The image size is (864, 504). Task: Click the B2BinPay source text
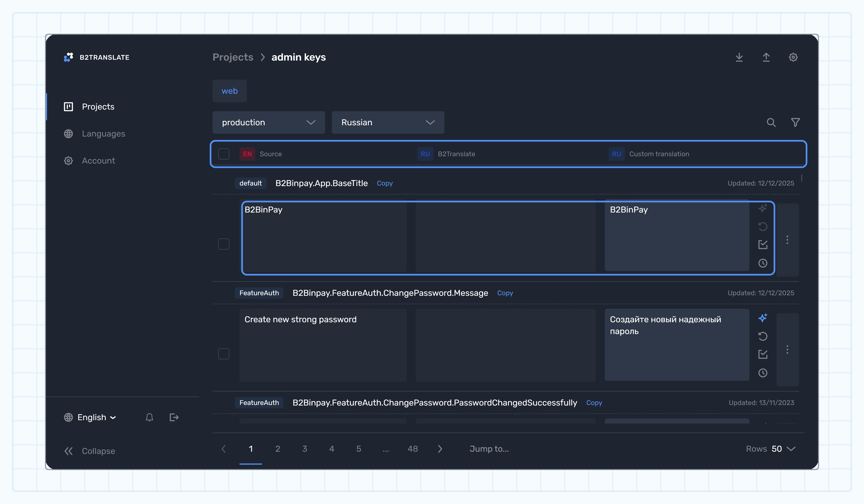point(263,210)
